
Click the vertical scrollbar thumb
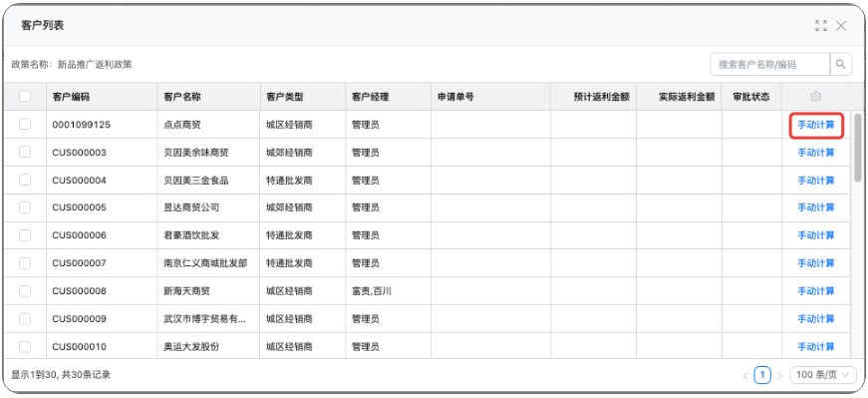tap(857, 148)
